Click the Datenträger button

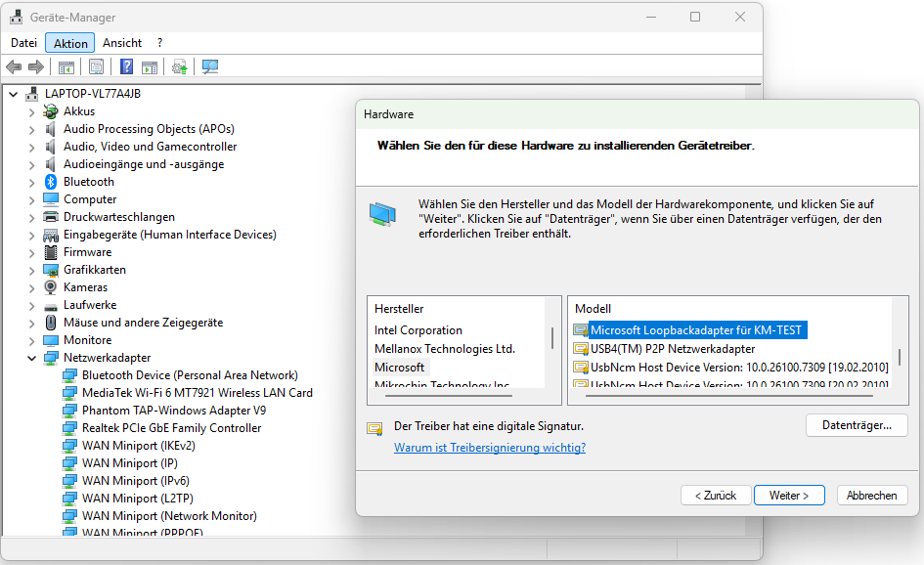coord(857,424)
